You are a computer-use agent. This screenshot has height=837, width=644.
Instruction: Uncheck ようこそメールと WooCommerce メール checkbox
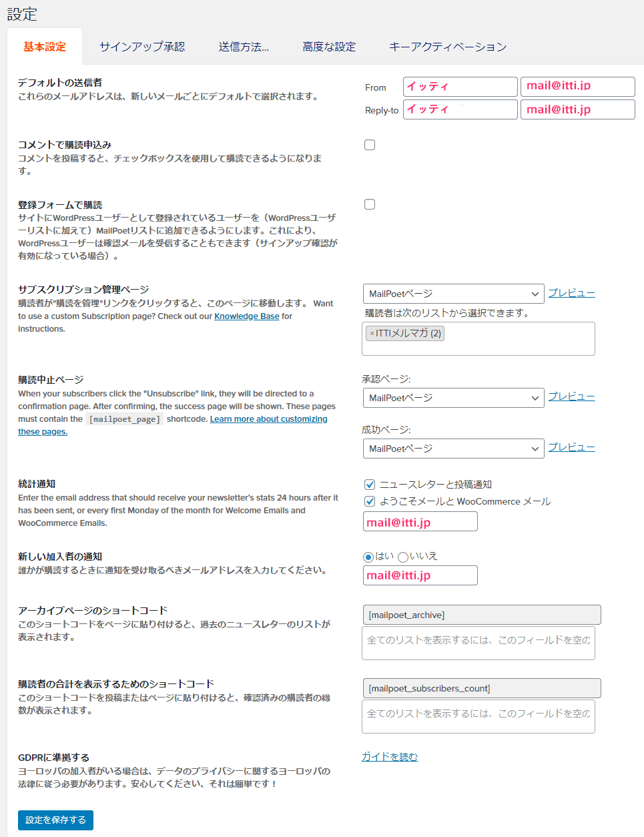click(x=370, y=501)
